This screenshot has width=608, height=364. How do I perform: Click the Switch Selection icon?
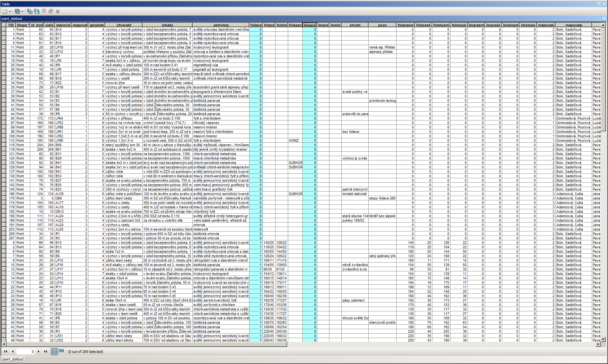click(37, 11)
